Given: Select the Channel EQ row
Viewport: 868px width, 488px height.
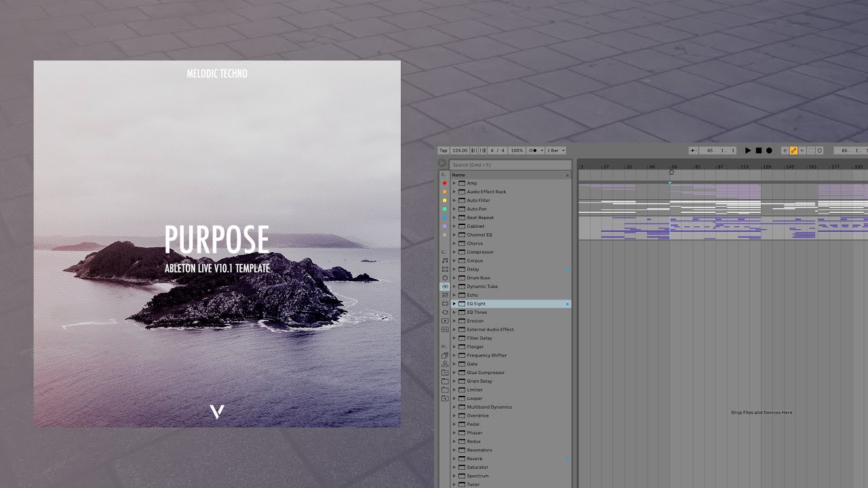Looking at the screenshot, I should click(x=511, y=235).
